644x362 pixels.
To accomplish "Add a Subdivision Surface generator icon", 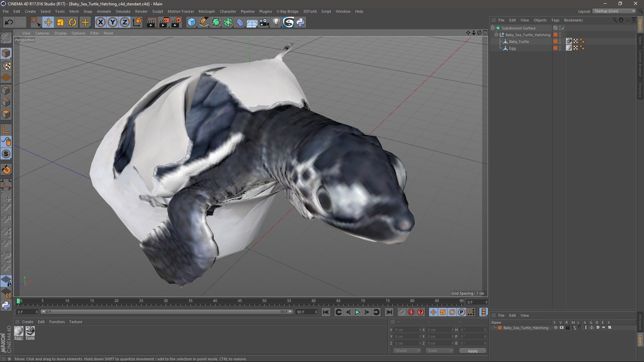I will pyautogui.click(x=216, y=22).
